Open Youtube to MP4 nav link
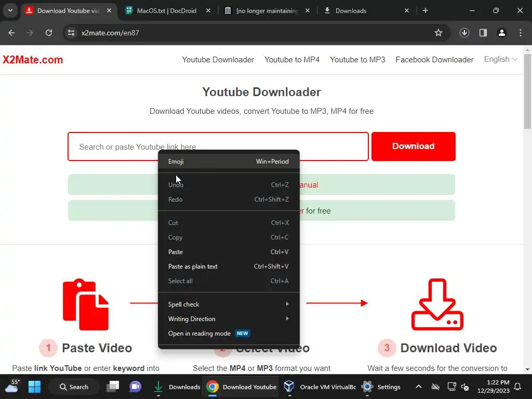 click(x=292, y=60)
